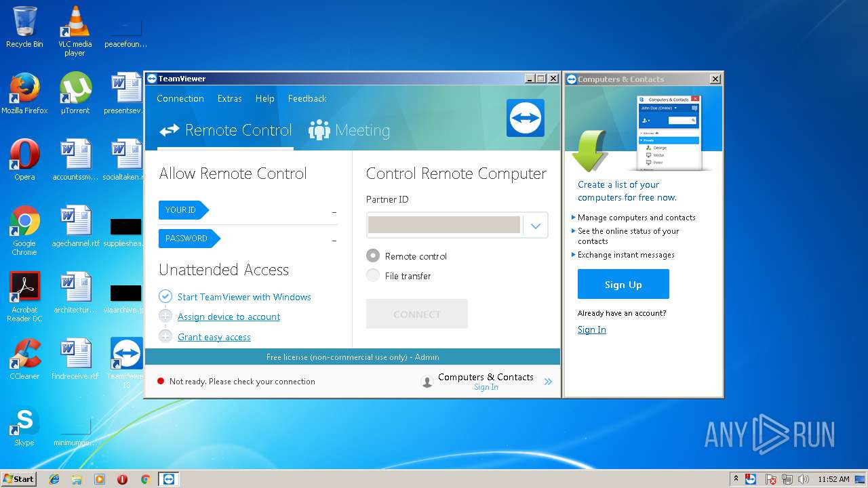Open the architectur document on the desktop

[75, 293]
